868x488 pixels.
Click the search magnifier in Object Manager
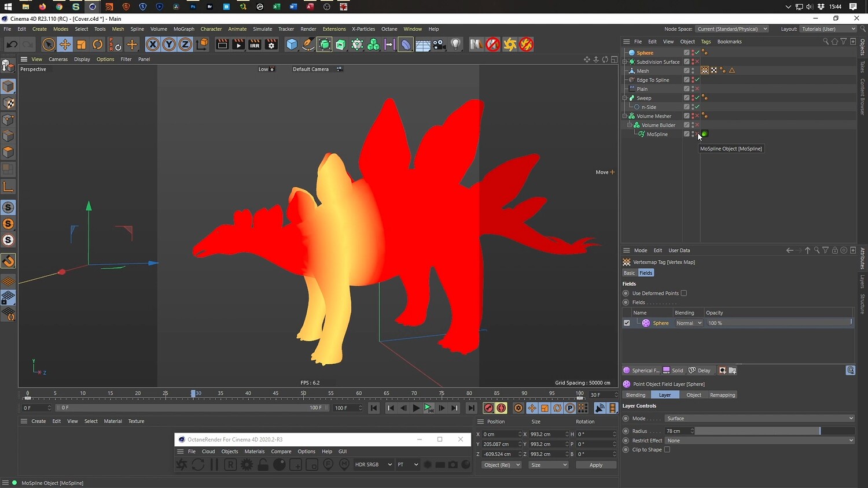tap(826, 42)
